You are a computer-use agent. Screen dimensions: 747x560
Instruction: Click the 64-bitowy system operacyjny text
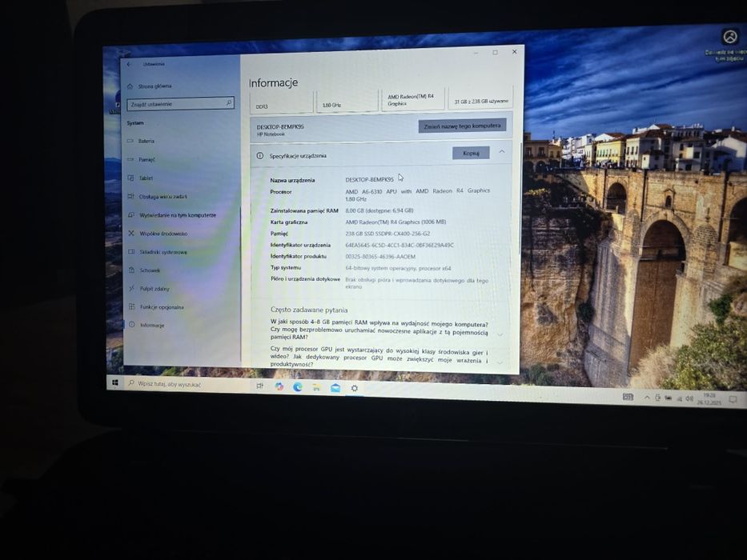[398, 269]
